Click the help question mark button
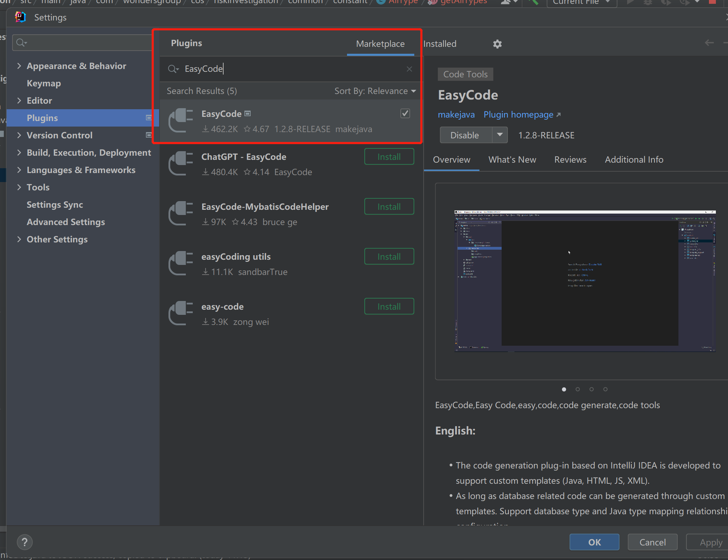 25,542
